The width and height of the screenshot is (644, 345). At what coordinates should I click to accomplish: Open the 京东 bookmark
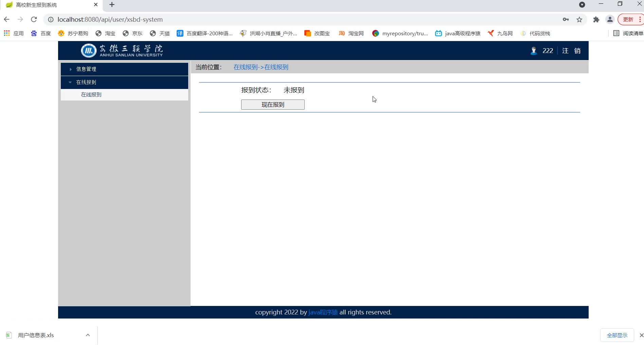(x=133, y=33)
